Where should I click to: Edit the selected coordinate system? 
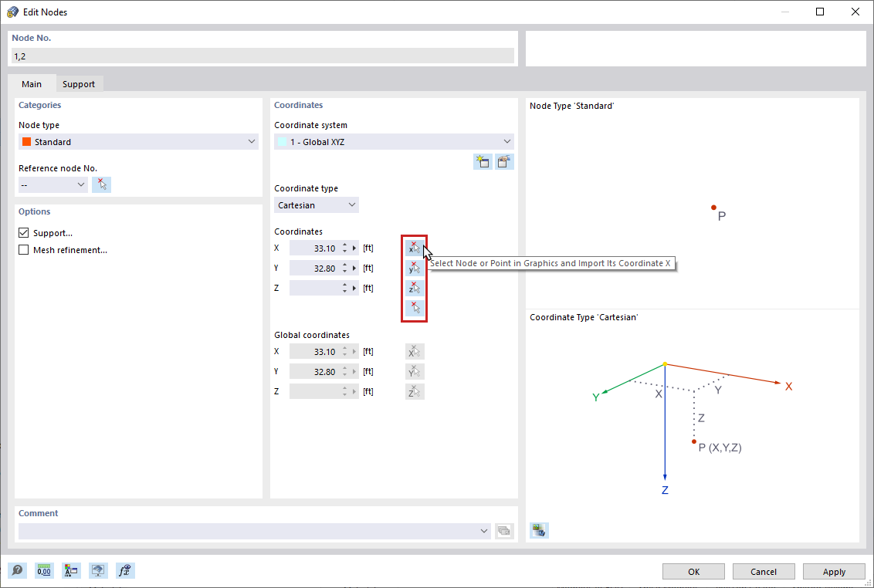click(504, 161)
